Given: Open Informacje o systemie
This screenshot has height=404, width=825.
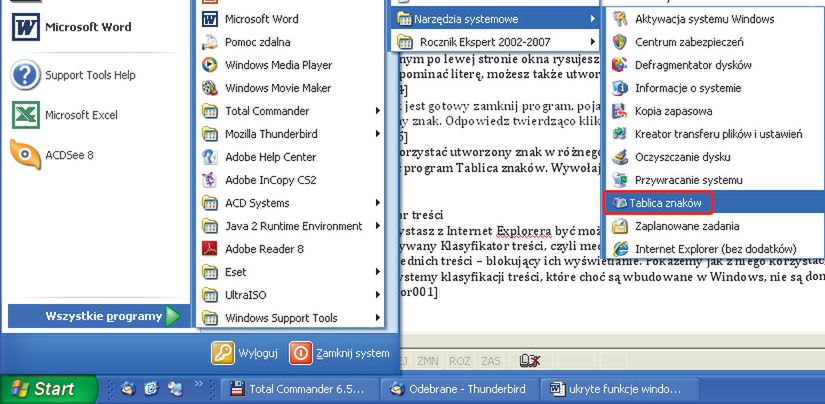Looking at the screenshot, I should pyautogui.click(x=715, y=88).
